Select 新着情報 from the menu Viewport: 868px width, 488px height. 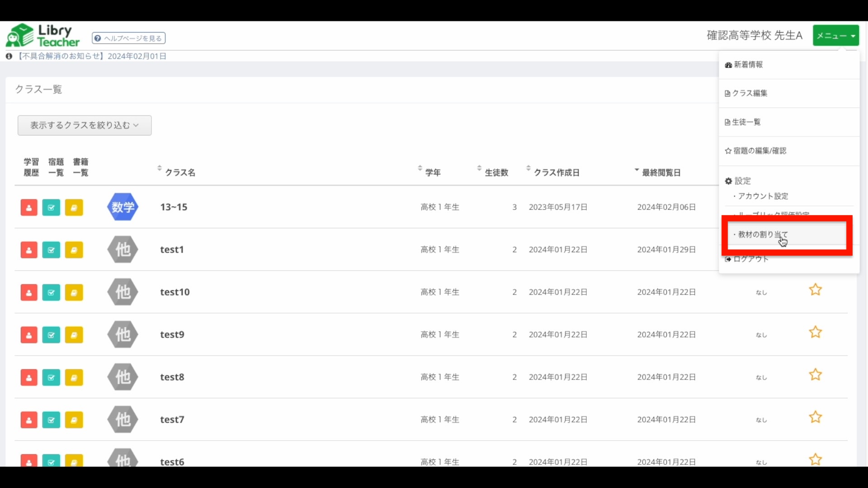(747, 65)
